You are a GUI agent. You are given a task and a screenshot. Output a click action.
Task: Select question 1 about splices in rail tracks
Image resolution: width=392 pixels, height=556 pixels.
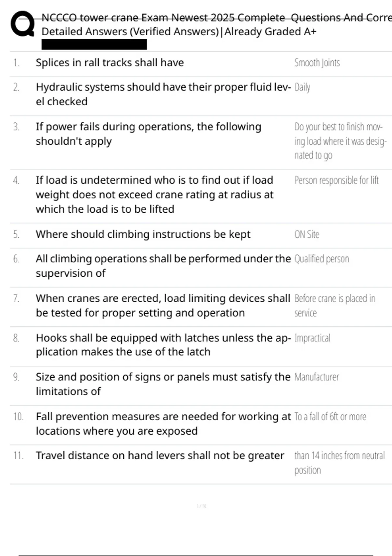[x=110, y=62]
